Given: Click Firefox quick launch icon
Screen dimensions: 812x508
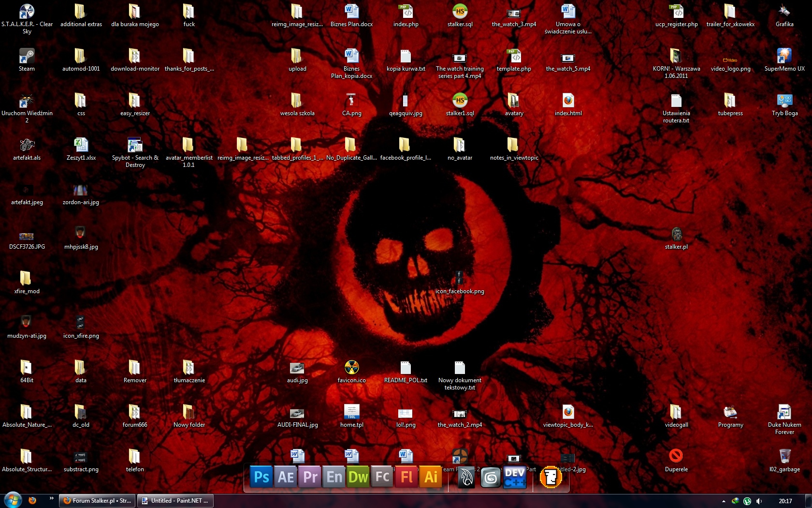Looking at the screenshot, I should pos(32,500).
